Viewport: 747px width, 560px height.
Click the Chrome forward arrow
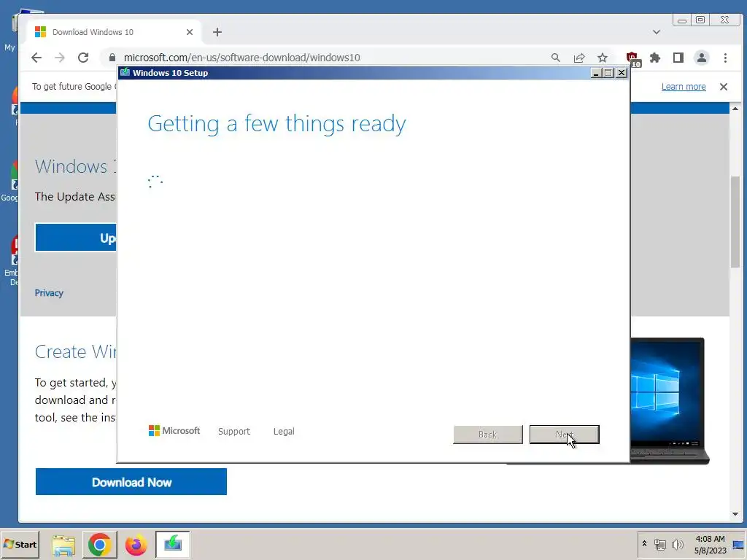click(60, 58)
